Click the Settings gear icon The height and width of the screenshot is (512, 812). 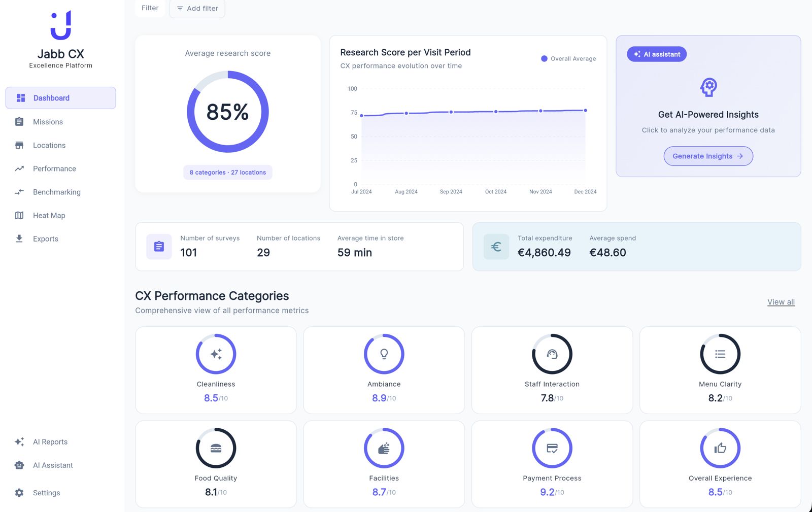point(19,493)
